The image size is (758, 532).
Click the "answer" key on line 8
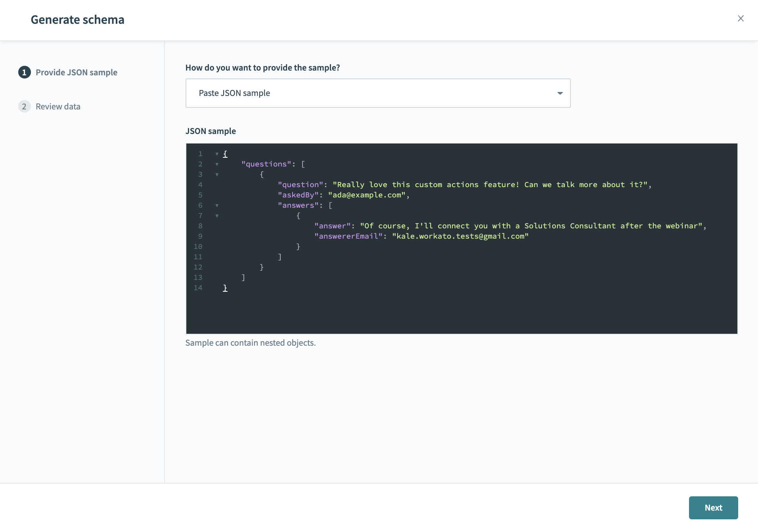point(333,226)
